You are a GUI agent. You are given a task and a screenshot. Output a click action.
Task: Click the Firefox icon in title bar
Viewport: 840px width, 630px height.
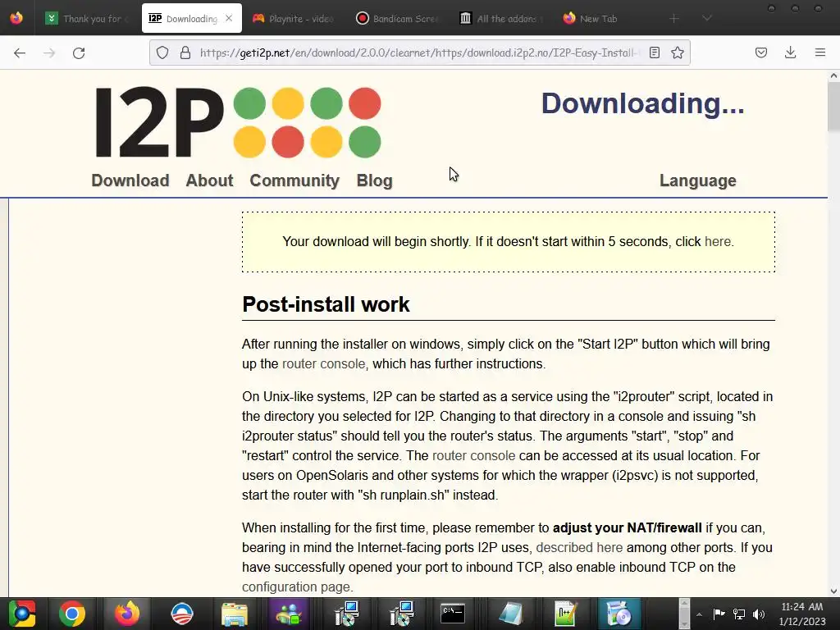click(x=16, y=18)
